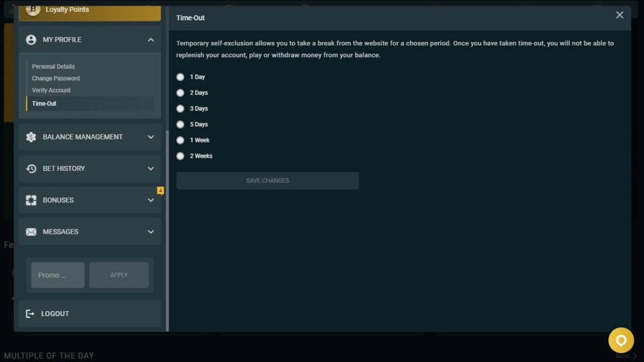Click the Balance Management label
This screenshot has height=362, width=644.
tap(82, 137)
